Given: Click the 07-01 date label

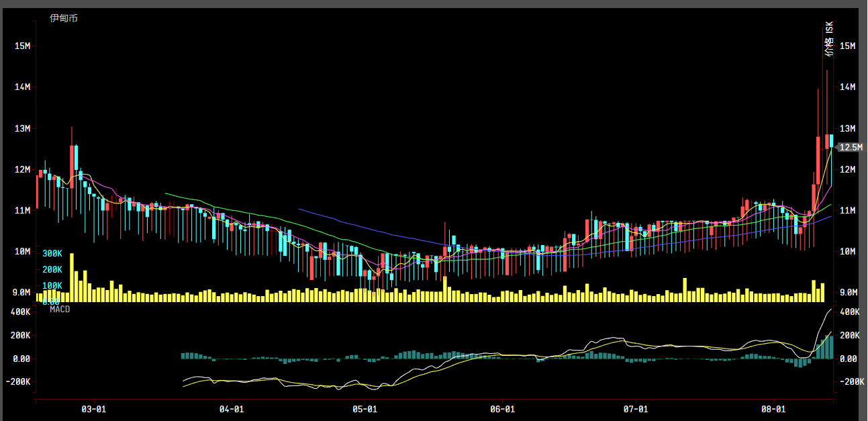Looking at the screenshot, I should click(635, 408).
